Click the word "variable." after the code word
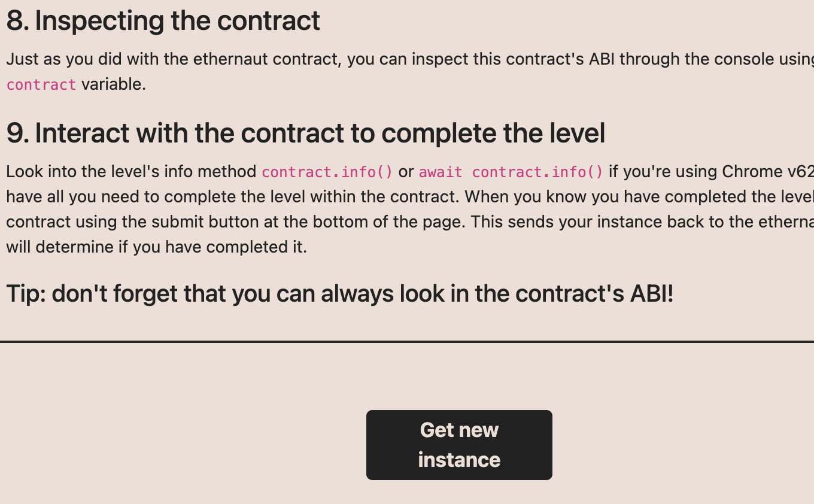 (114, 84)
